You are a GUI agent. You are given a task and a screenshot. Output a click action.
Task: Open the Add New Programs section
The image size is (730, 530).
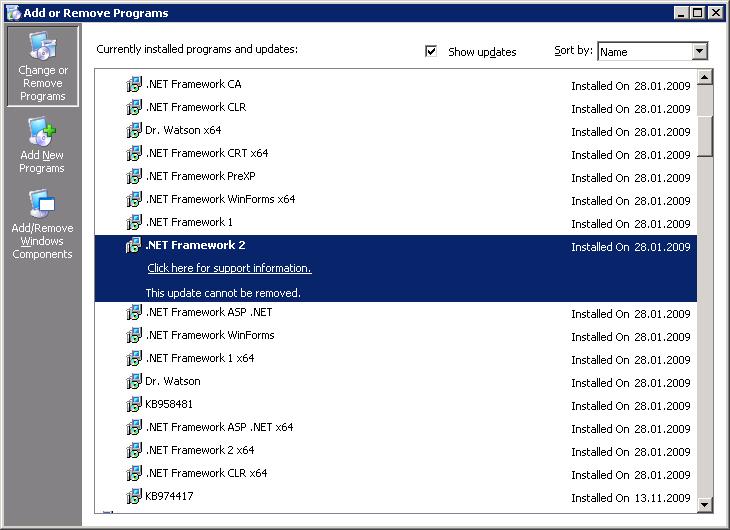(x=42, y=146)
